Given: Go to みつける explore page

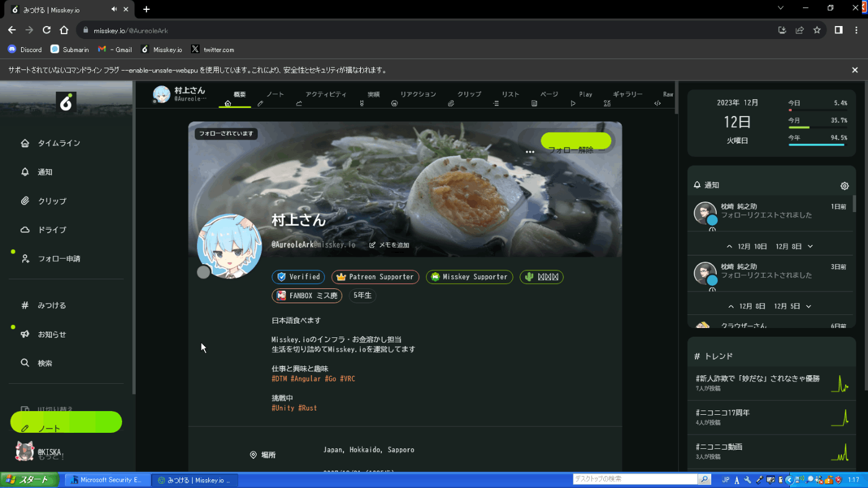Looking at the screenshot, I should pos(43,305).
